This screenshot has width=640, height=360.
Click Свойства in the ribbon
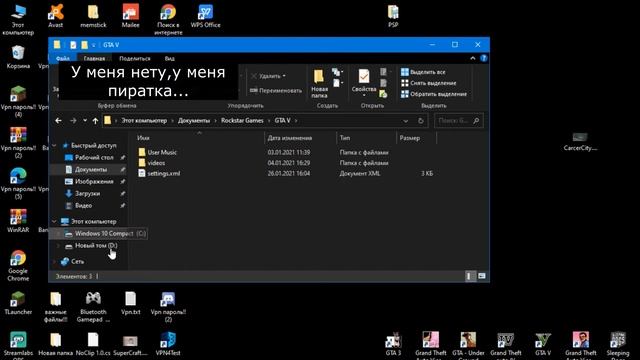pyautogui.click(x=364, y=83)
